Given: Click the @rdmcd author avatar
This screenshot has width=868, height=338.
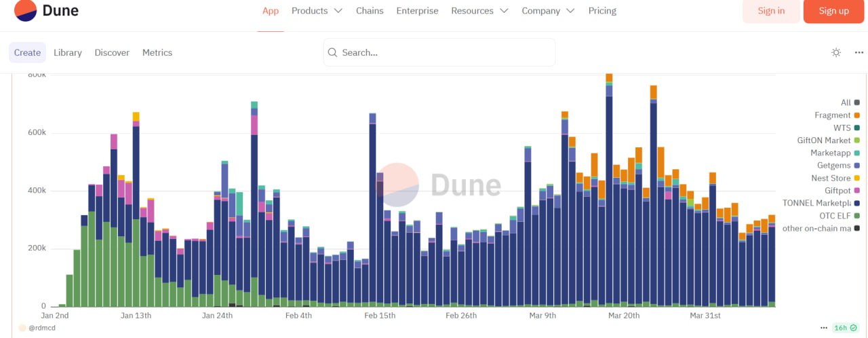Looking at the screenshot, I should coord(22,328).
